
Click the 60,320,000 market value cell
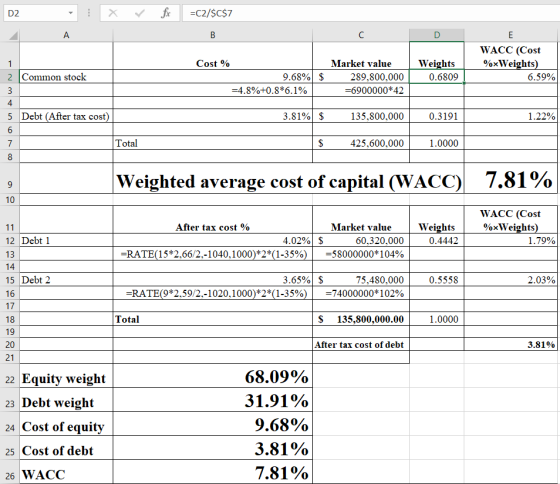(361, 240)
